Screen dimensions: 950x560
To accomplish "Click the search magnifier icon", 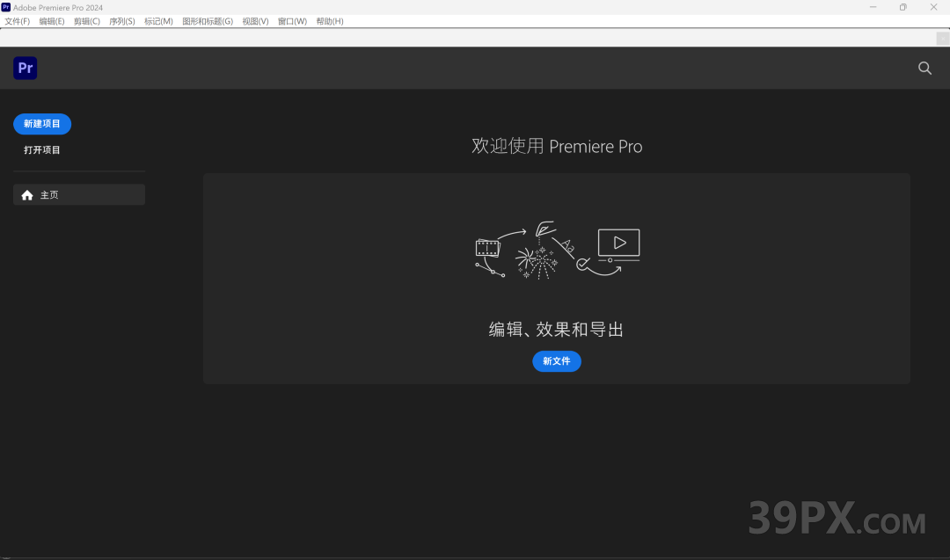I will point(924,68).
